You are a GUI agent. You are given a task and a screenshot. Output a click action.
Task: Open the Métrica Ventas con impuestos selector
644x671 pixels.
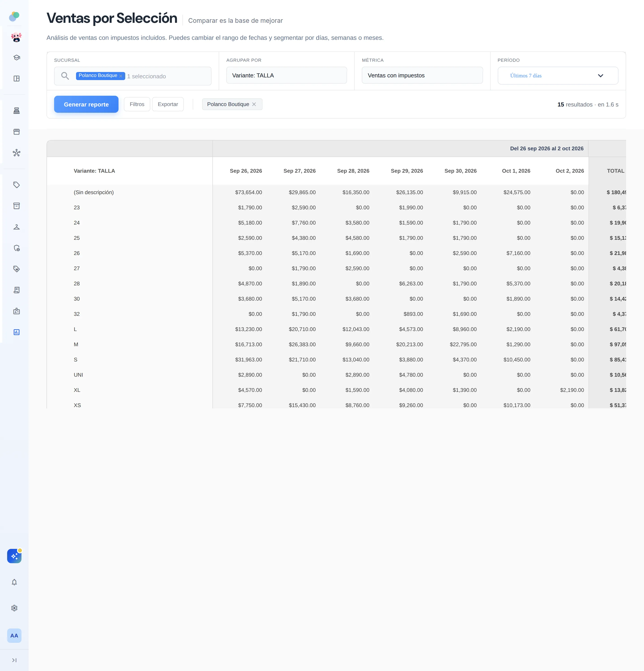[x=422, y=75]
